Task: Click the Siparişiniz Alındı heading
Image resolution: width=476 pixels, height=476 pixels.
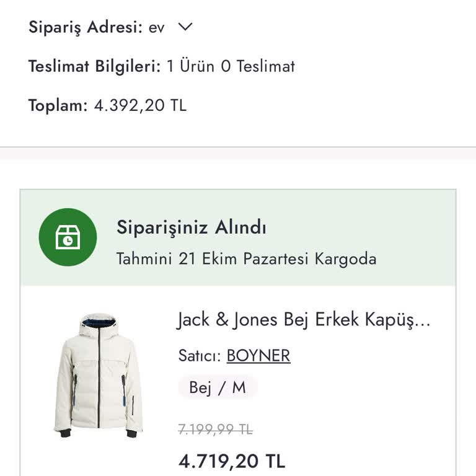Action: 192,227
